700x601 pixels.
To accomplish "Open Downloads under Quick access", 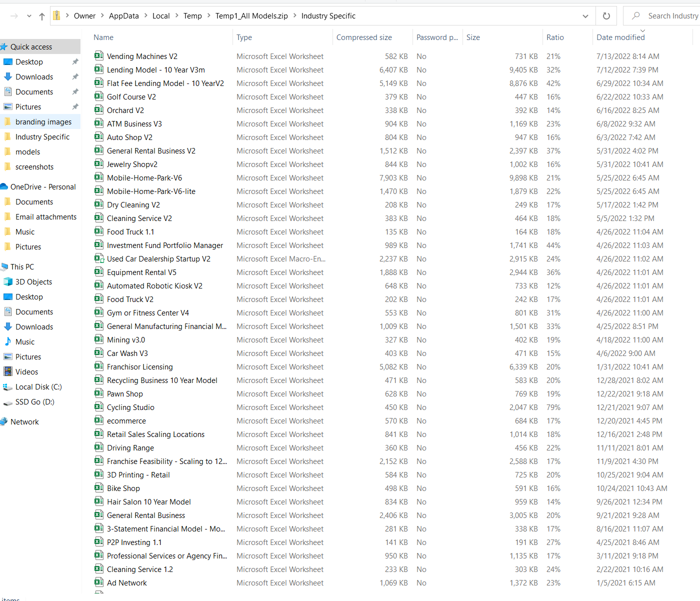I will (34, 77).
